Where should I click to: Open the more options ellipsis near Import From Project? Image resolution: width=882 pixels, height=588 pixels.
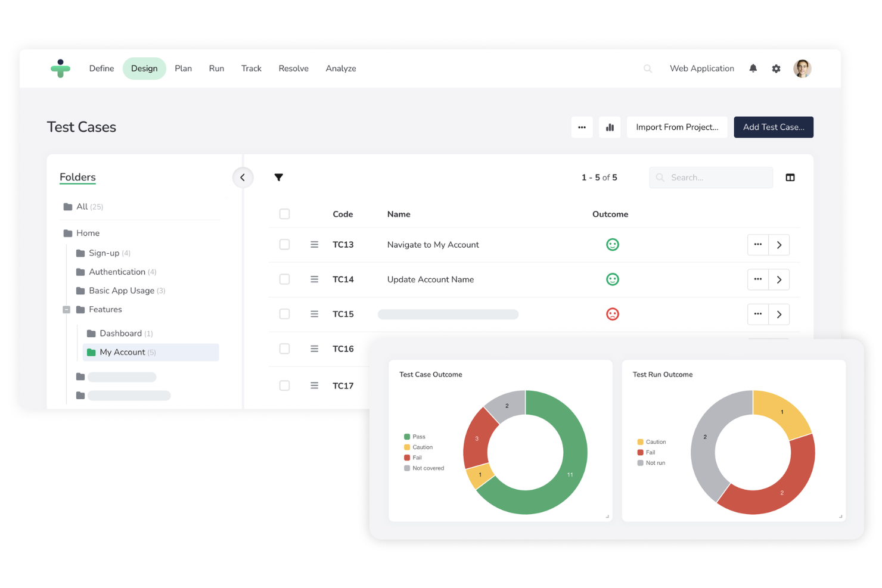[582, 127]
